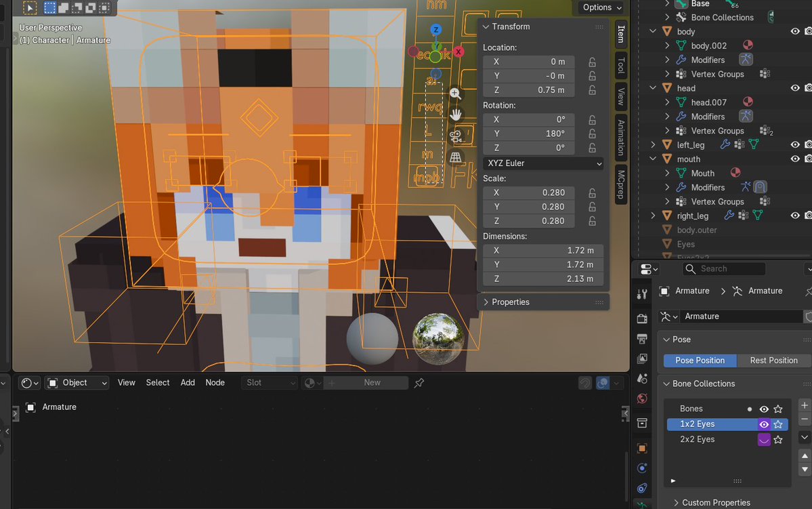Select the viewport zoom magnifier icon

455,93
